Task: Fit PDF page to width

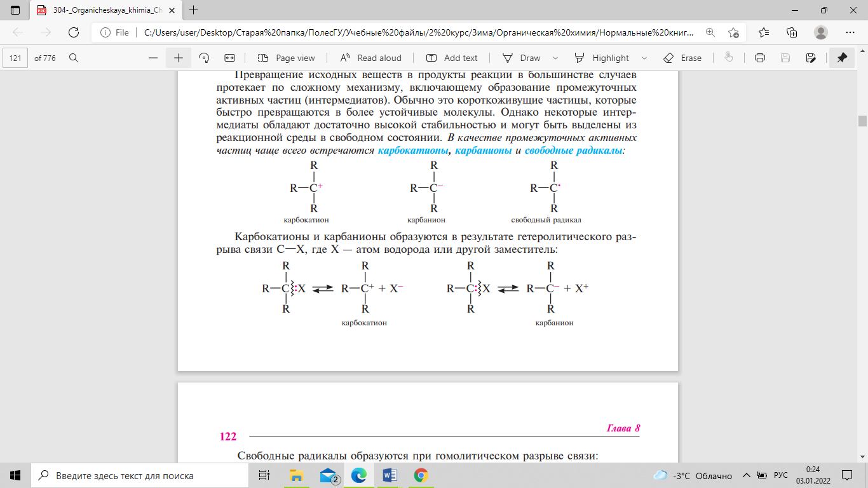Action: pyautogui.click(x=230, y=58)
